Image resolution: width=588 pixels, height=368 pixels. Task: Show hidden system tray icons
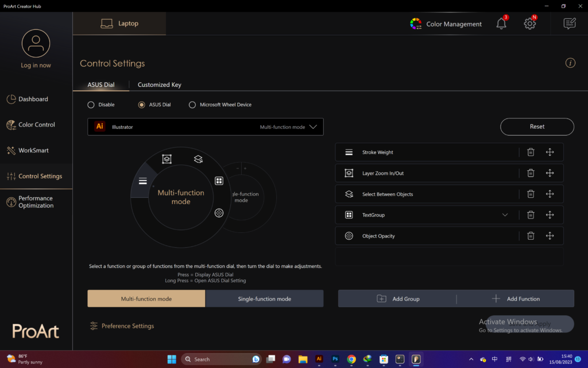[471, 359]
